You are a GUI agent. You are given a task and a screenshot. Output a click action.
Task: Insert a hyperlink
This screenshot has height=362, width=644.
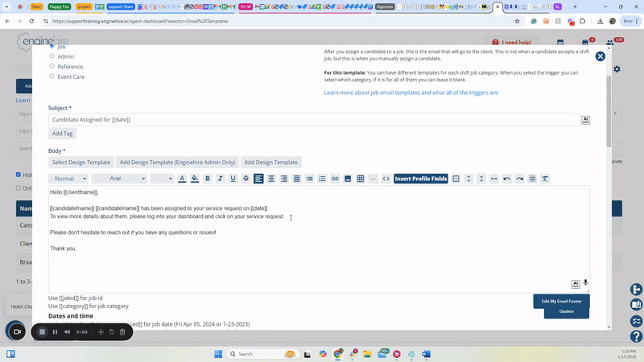(x=335, y=179)
